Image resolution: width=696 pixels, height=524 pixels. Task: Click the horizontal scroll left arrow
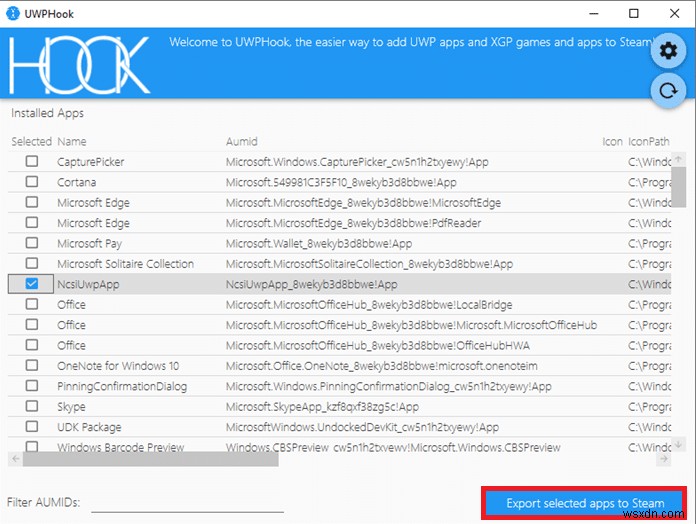click(x=16, y=459)
